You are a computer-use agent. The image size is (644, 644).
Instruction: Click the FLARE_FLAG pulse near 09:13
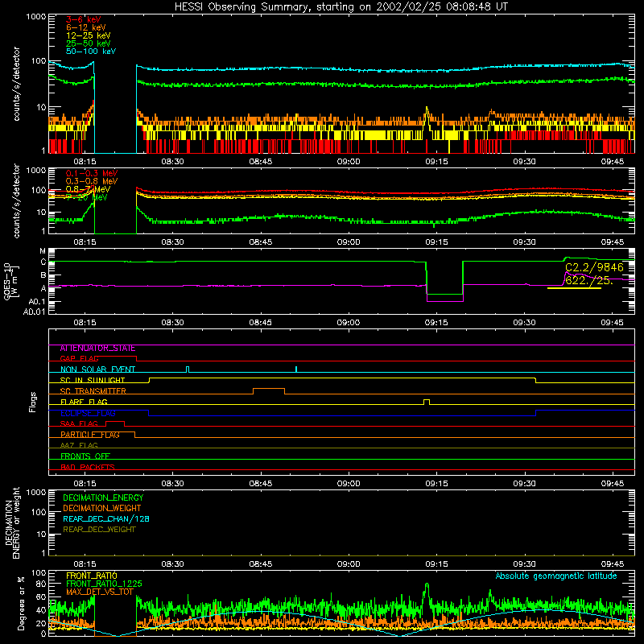[x=427, y=402]
